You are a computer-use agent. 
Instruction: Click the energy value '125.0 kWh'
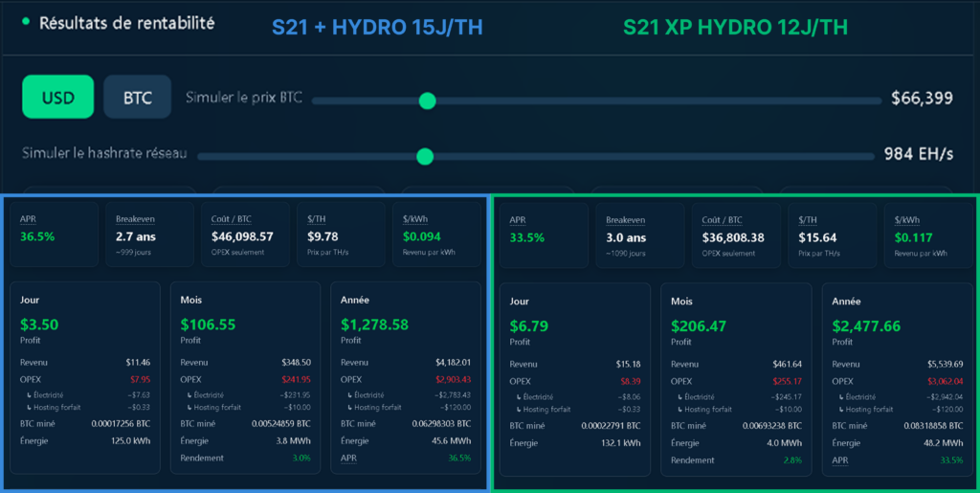[x=132, y=440]
